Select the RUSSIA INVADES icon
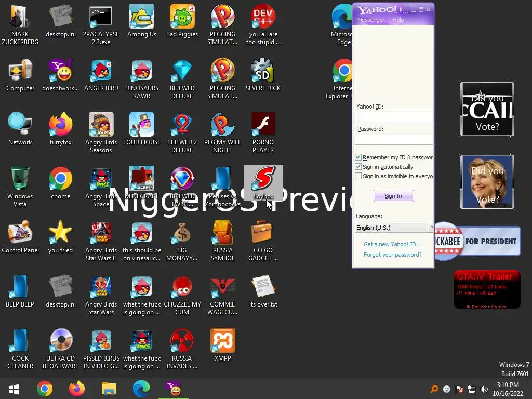 click(x=182, y=349)
